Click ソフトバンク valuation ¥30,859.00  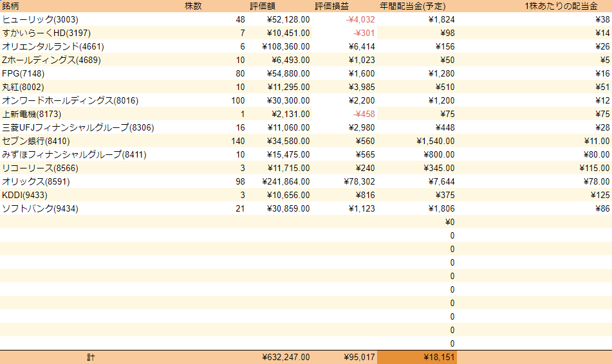point(288,209)
